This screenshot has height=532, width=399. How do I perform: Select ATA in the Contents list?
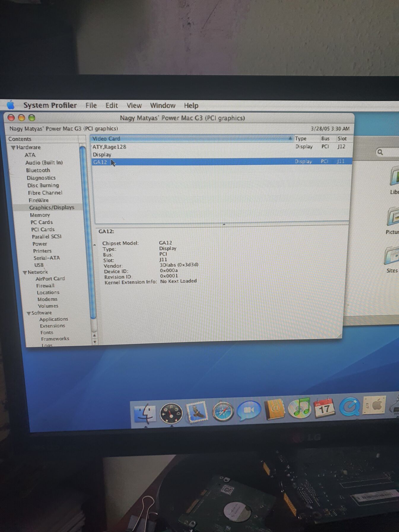coord(30,155)
